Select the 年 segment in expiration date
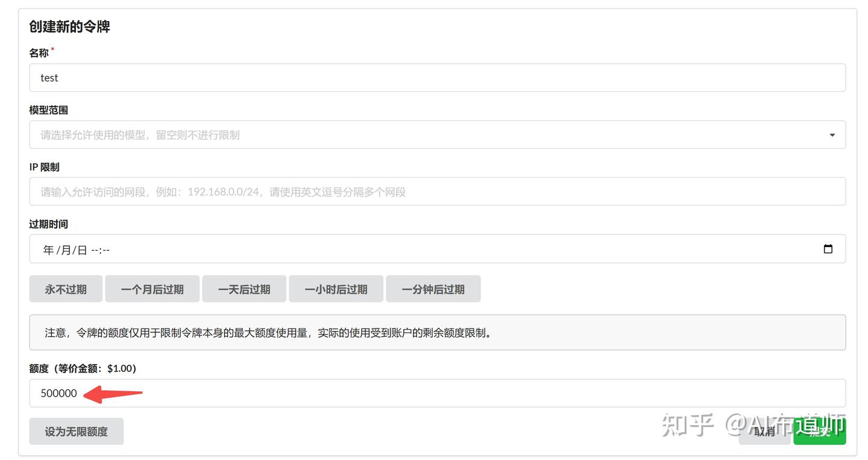This screenshot has width=868, height=460. pos(48,250)
